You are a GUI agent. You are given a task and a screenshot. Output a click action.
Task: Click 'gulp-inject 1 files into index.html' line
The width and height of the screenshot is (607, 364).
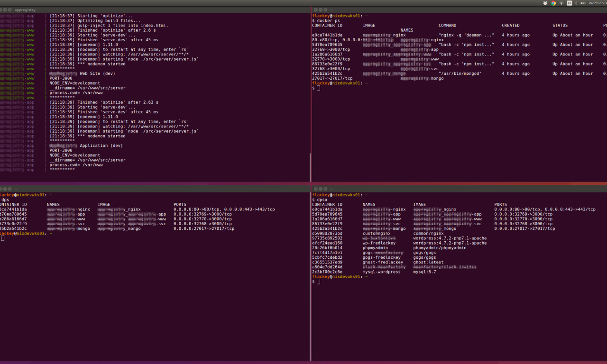pos(109,26)
